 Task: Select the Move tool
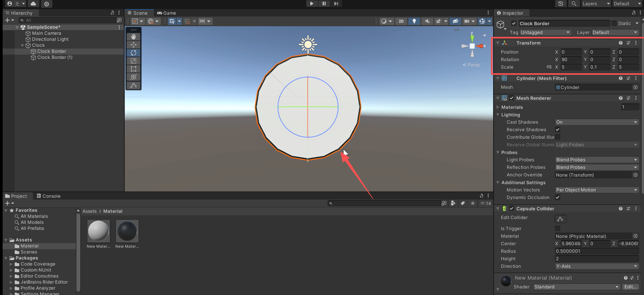pos(134,45)
